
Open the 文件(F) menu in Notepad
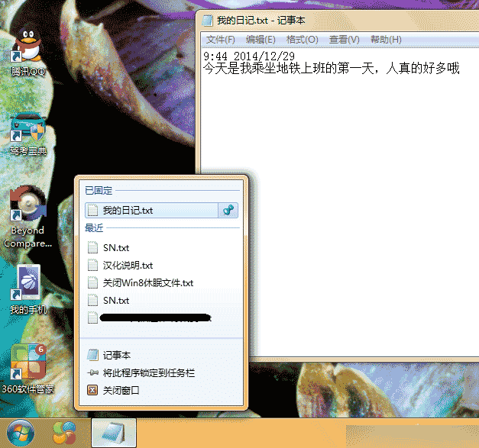click(221, 40)
